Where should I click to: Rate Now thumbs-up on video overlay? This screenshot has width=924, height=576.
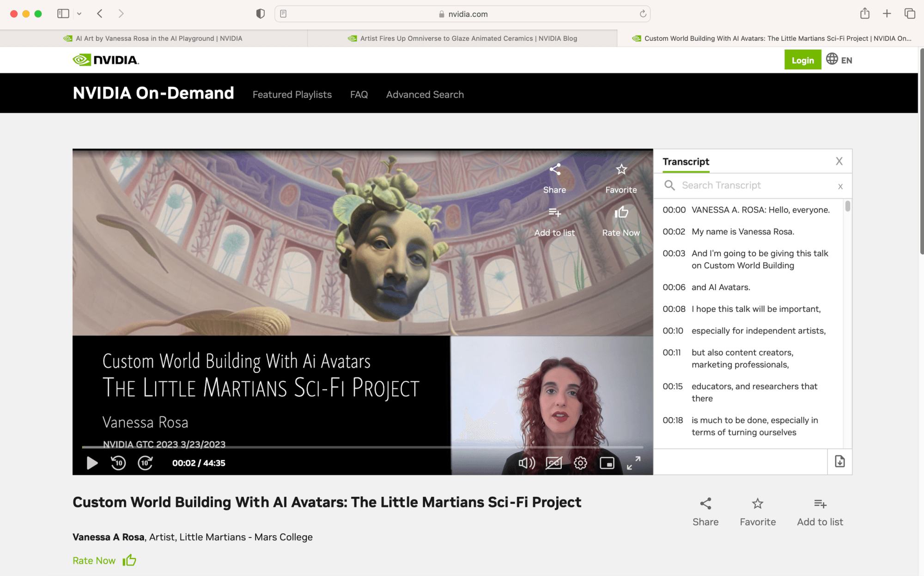click(x=621, y=222)
